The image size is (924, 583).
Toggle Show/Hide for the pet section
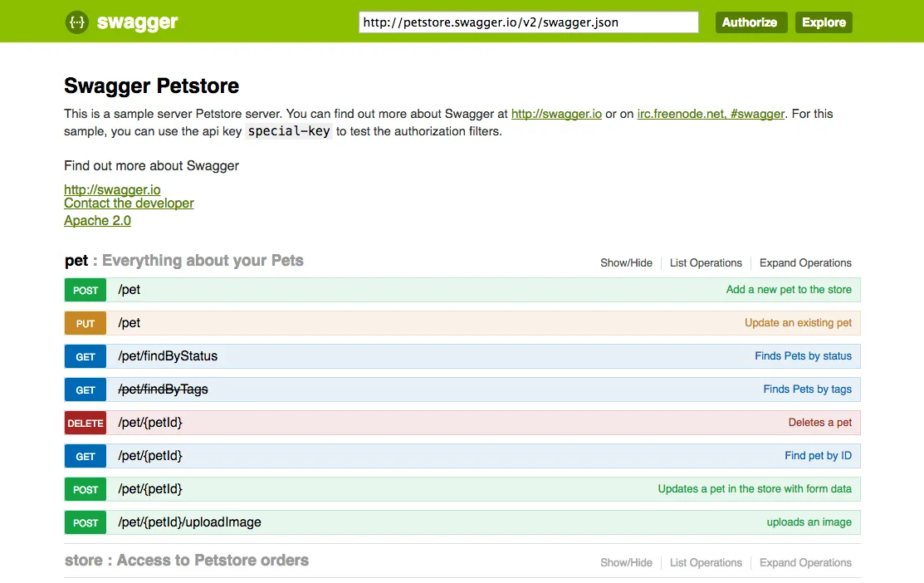[626, 263]
